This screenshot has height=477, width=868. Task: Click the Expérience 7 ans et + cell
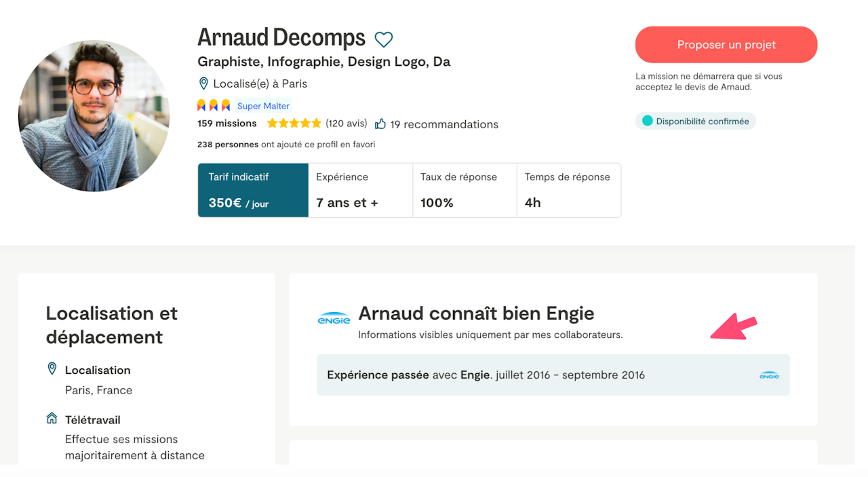coord(361,190)
